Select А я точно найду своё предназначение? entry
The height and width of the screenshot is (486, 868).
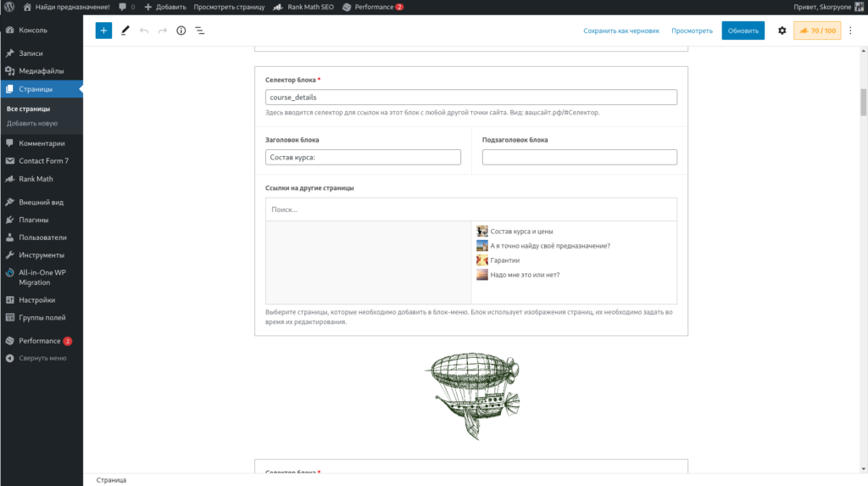[x=549, y=245]
